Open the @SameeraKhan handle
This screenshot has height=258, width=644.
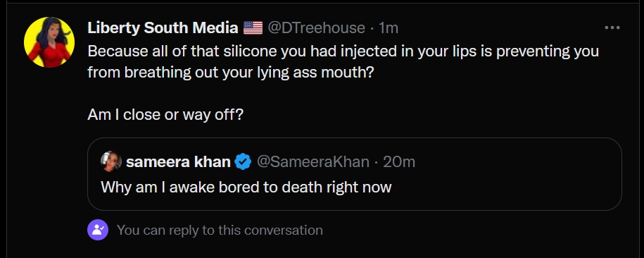tap(313, 161)
